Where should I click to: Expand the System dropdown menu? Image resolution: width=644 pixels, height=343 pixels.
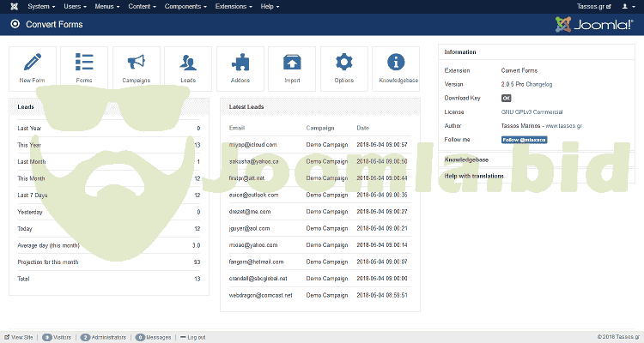click(x=40, y=6)
